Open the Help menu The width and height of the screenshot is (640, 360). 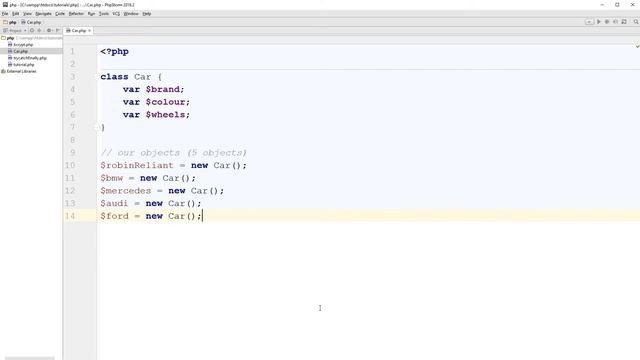(x=147, y=14)
